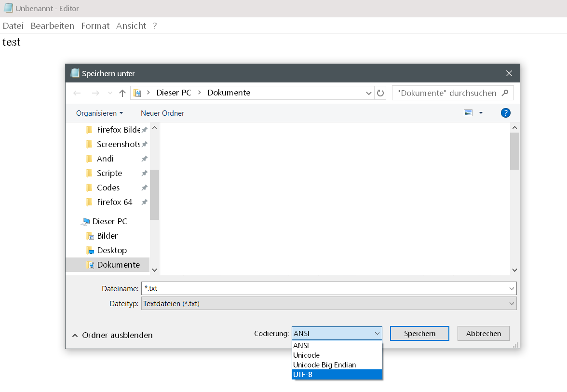Open the Datei menu
This screenshot has height=392, width=567.
tap(13, 26)
